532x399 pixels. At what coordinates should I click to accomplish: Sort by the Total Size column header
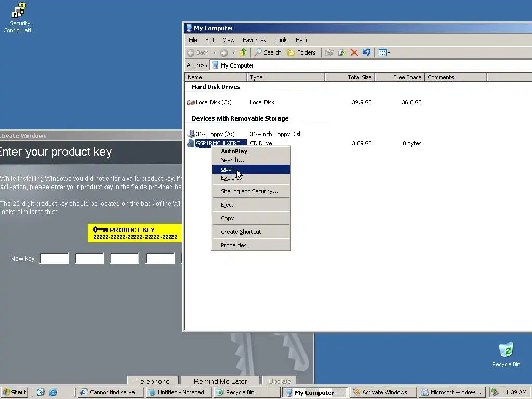pyautogui.click(x=350, y=77)
